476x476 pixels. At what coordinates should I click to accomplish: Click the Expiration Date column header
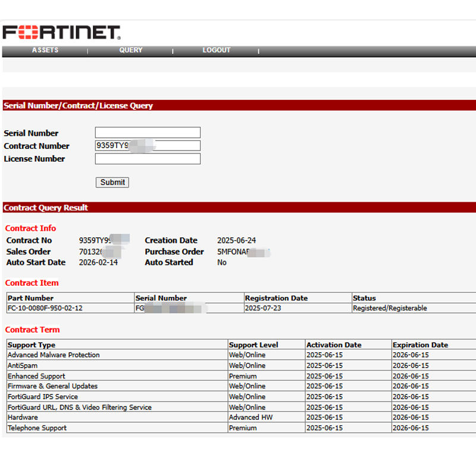click(x=420, y=345)
